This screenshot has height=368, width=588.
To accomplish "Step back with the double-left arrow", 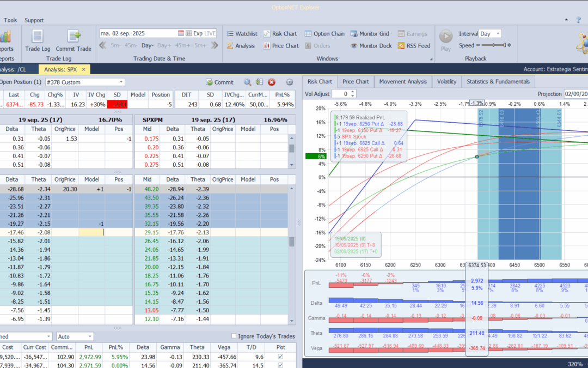I will pos(103,45).
